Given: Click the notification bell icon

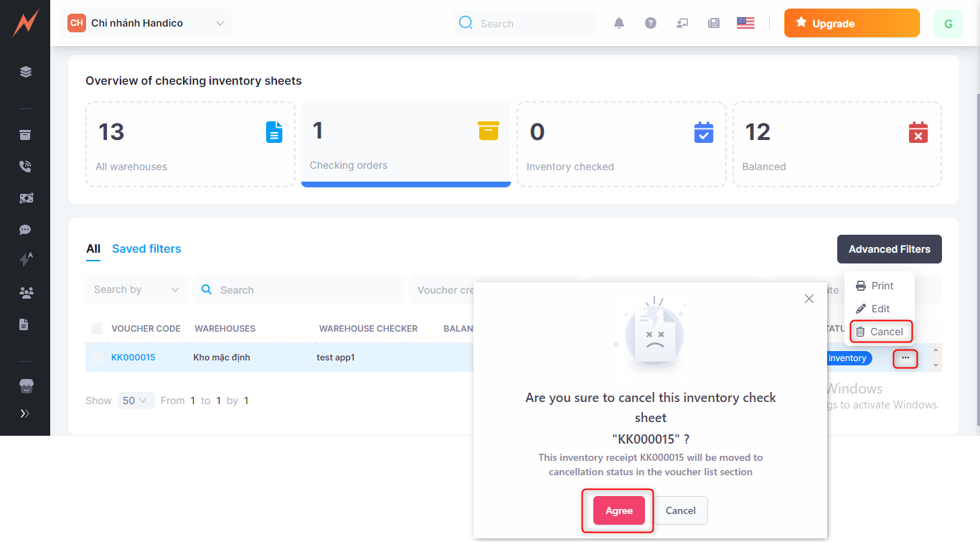Looking at the screenshot, I should click(x=619, y=23).
